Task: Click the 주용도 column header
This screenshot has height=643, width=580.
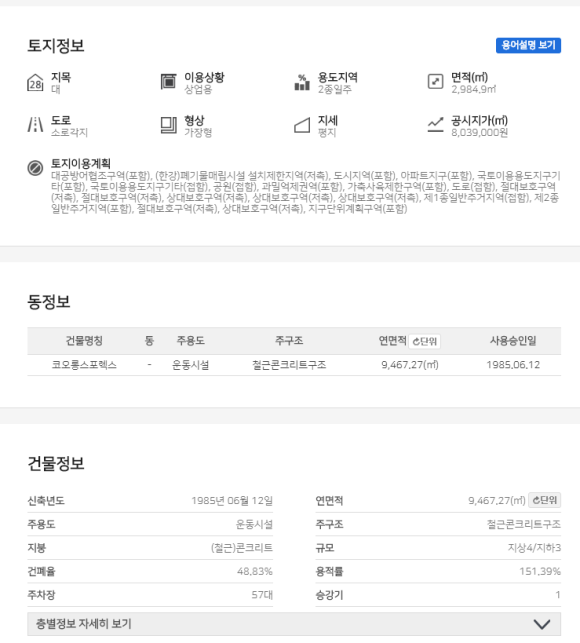Action: [191, 341]
